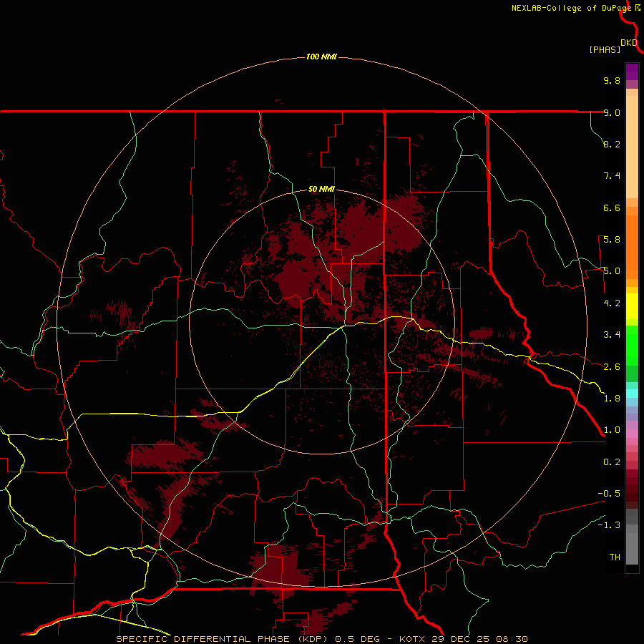Select the peach segment of color legend

[632, 147]
